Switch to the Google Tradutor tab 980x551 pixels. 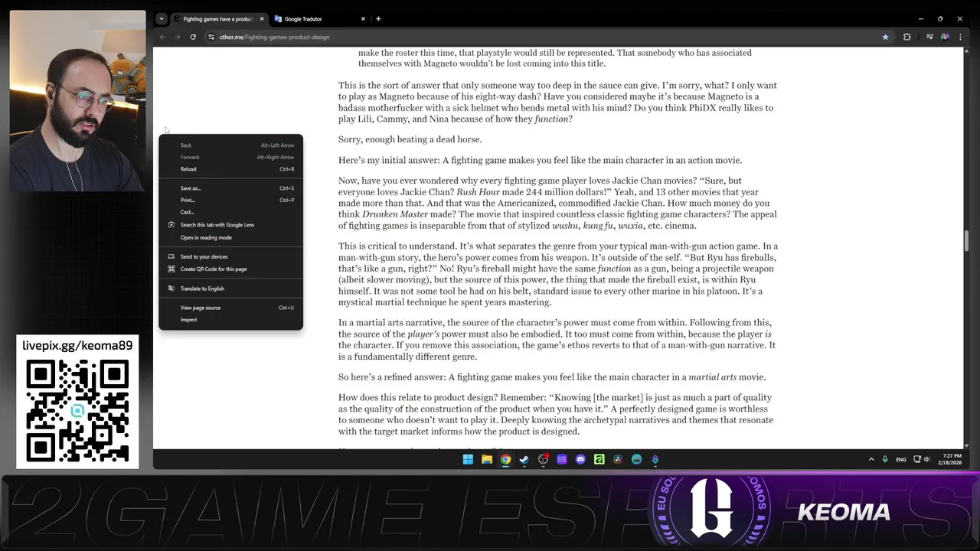coord(320,18)
